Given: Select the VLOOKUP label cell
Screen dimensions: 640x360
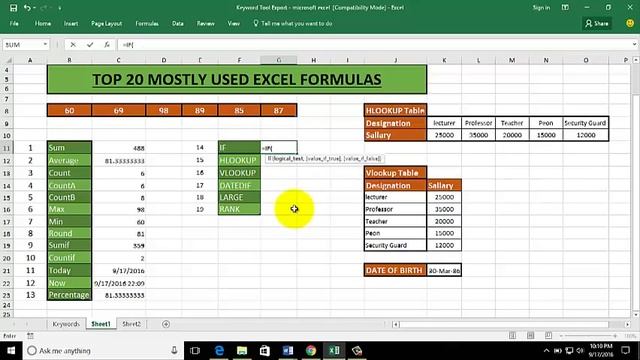Looking at the screenshot, I should pos(239,173).
